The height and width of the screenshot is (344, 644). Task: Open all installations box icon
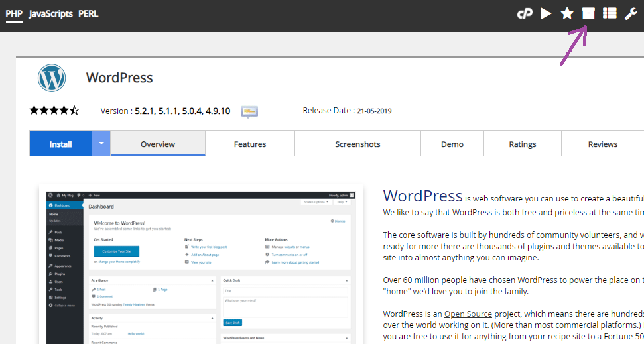[x=588, y=13]
